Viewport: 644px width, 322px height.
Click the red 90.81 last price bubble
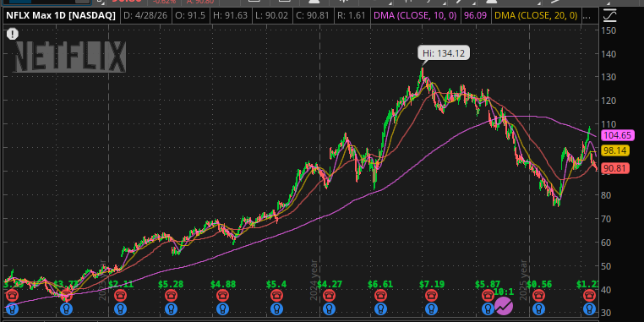point(614,168)
